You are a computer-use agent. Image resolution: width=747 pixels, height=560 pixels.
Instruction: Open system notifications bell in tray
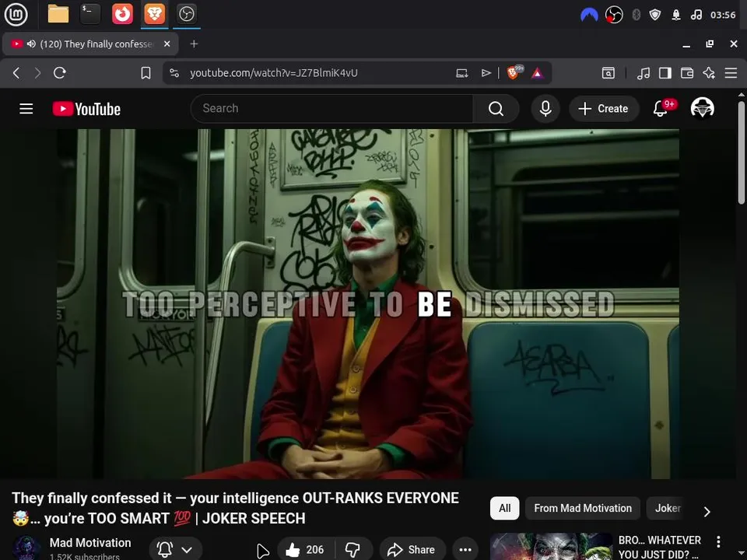tap(676, 15)
